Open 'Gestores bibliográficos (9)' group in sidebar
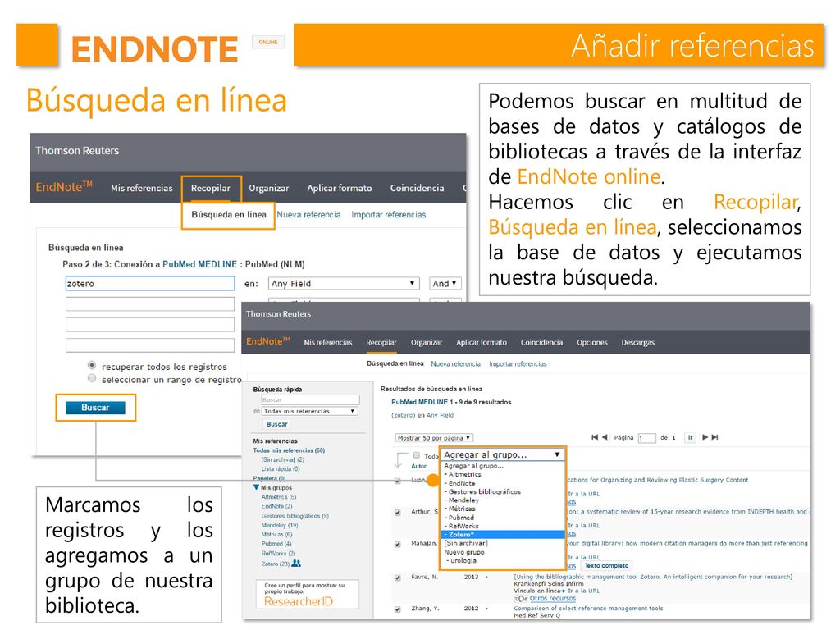The image size is (840, 630). point(295,516)
